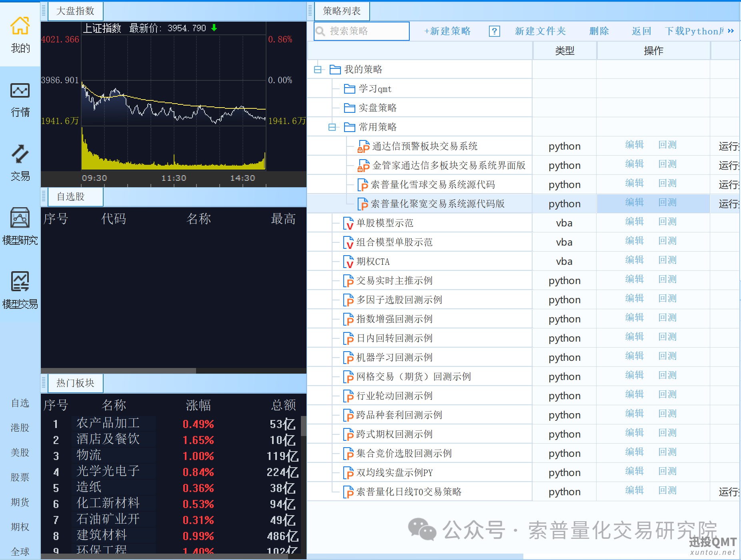The image size is (741, 560).
Task: Click the 新建文件夹 button
Action: point(540,31)
